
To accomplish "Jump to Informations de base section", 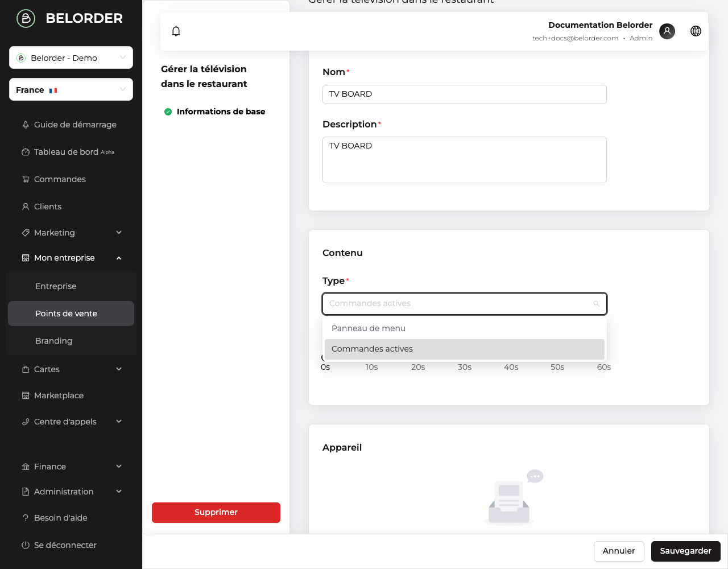I will [221, 112].
